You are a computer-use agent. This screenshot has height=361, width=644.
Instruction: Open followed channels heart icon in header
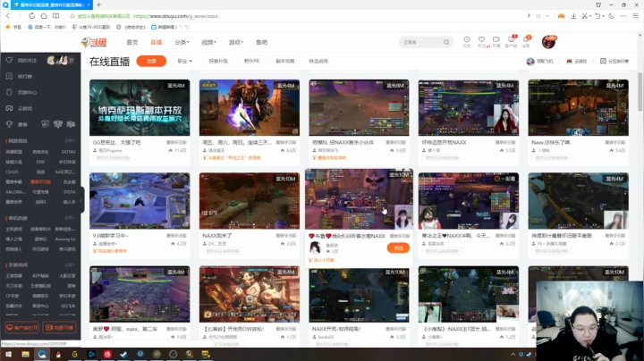482,40
